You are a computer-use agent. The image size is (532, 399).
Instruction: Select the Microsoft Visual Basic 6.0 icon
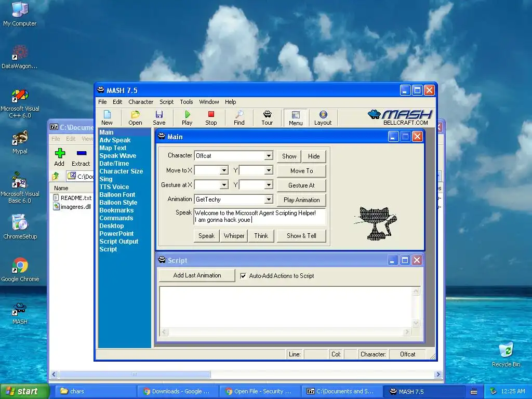(x=20, y=188)
